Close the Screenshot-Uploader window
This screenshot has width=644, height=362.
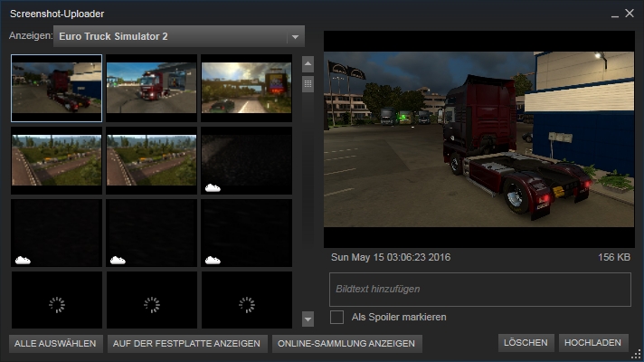(630, 14)
